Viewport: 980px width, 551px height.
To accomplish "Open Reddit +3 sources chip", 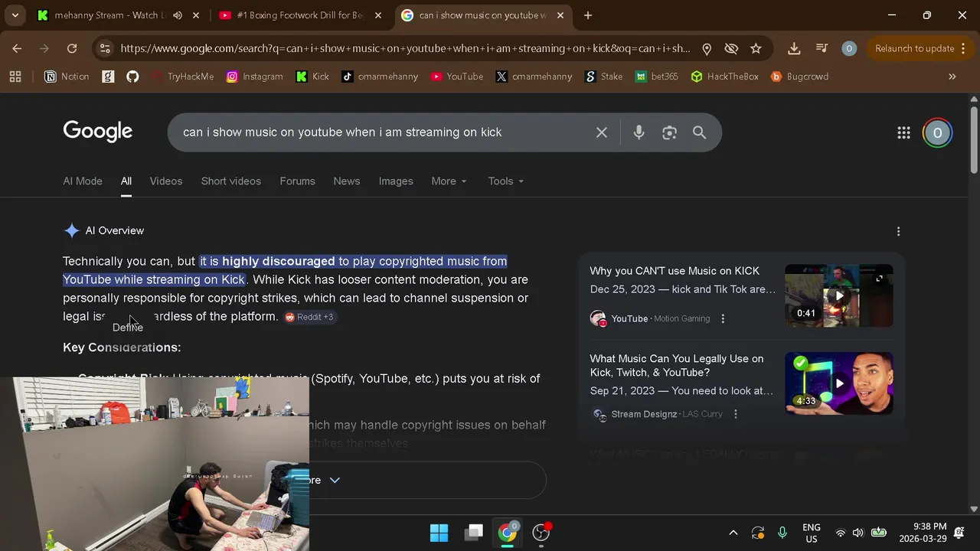I will pyautogui.click(x=309, y=317).
